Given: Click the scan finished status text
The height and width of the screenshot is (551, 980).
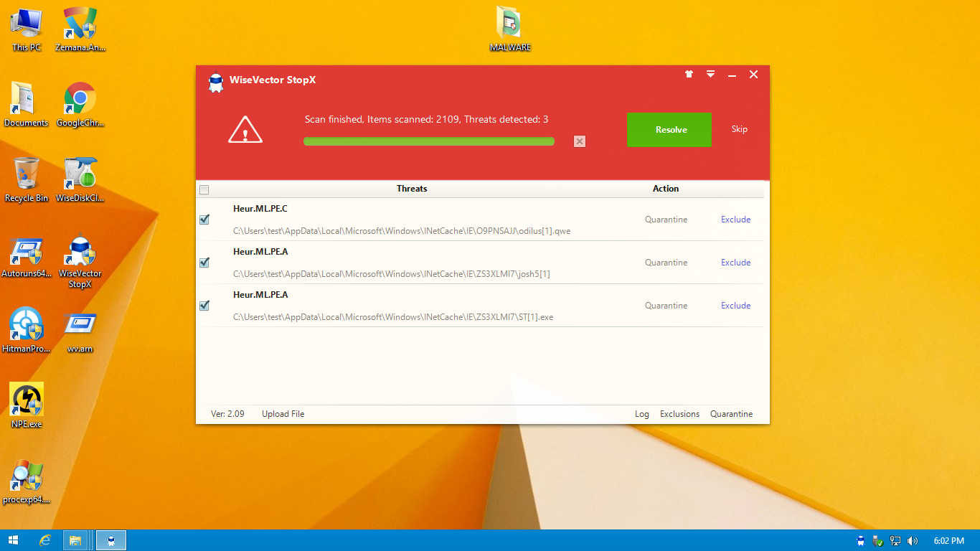Looking at the screenshot, I should pos(426,119).
